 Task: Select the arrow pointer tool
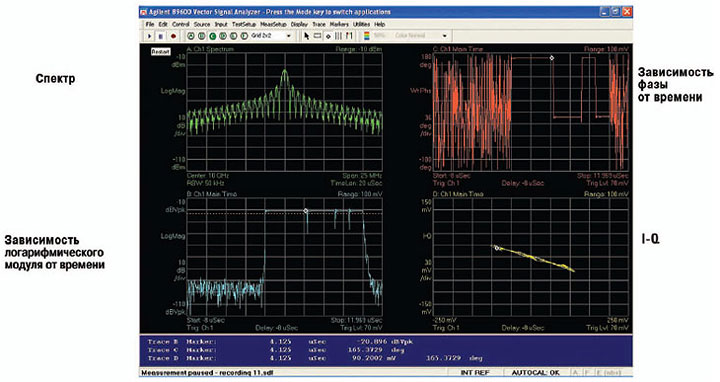coord(307,36)
